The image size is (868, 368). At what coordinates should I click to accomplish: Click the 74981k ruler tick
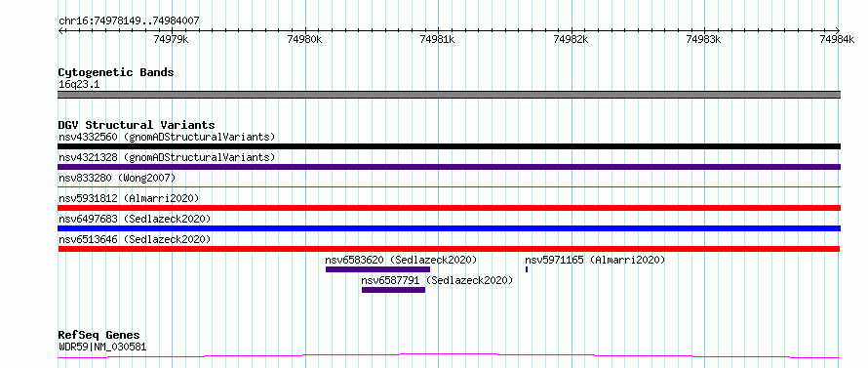click(438, 39)
